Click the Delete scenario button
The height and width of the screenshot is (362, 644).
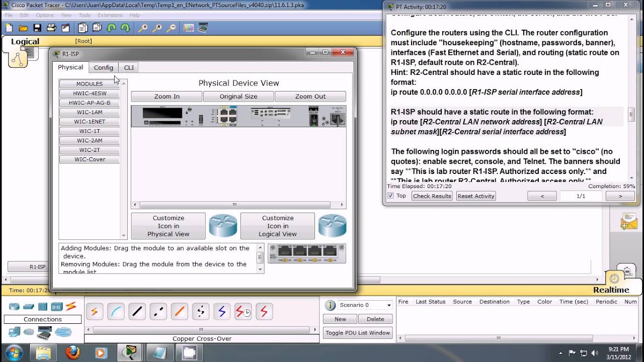375,319
